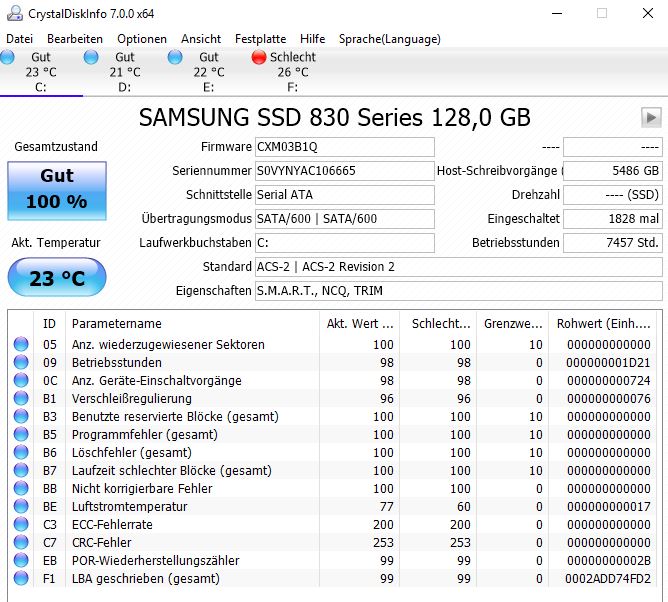This screenshot has width=668, height=602.
Task: Click the Parametername column header
Action: [192, 324]
